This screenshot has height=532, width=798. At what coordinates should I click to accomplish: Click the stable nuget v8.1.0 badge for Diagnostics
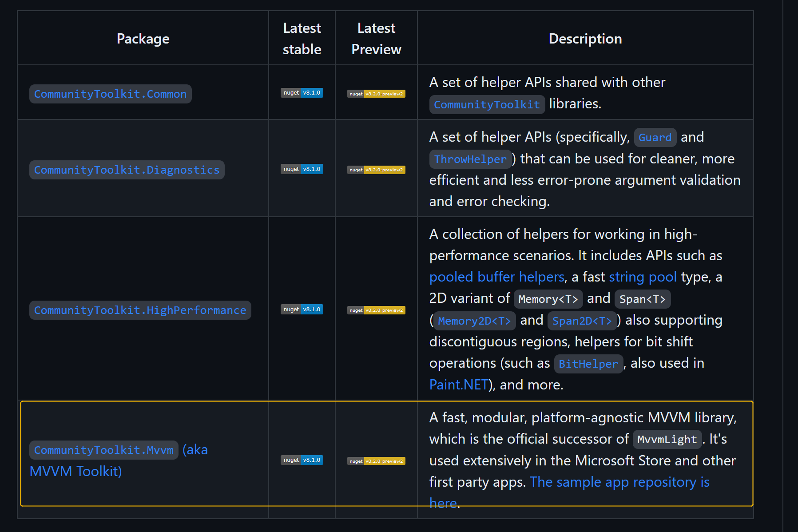(x=302, y=169)
